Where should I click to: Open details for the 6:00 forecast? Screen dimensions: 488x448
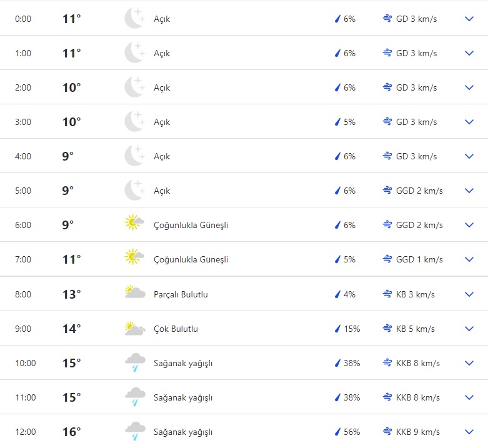[470, 225]
